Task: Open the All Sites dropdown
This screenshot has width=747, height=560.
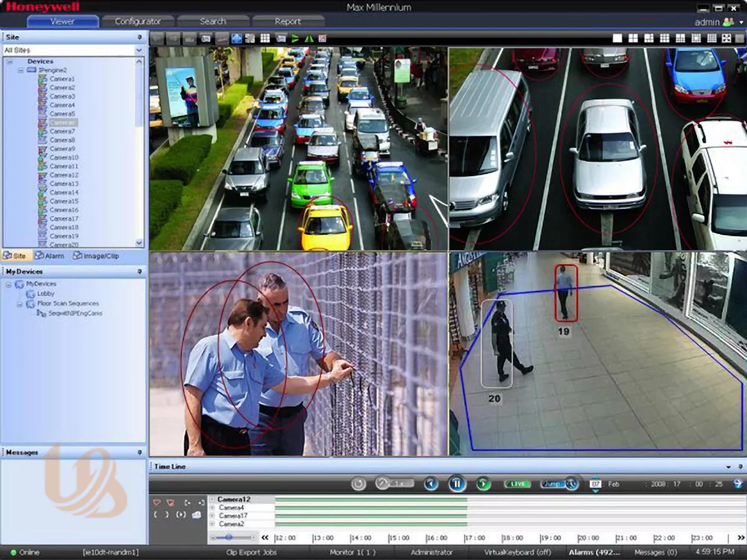Action: [139, 50]
